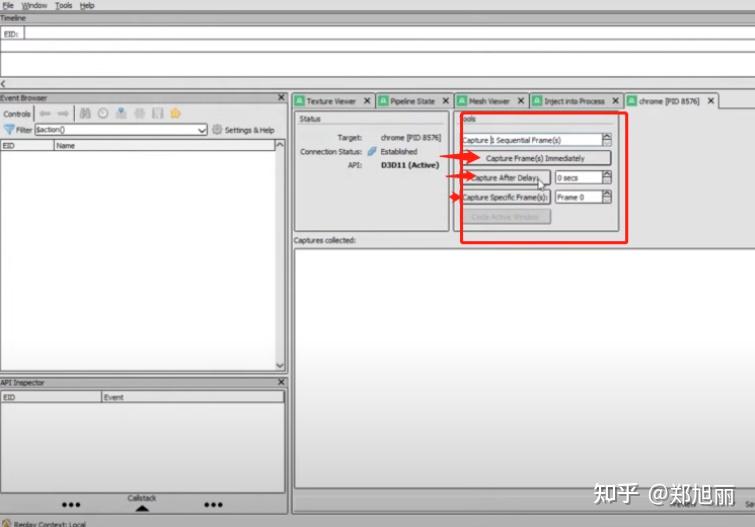Open the File menu
The height and width of the screenshot is (527, 755).
(8, 5)
